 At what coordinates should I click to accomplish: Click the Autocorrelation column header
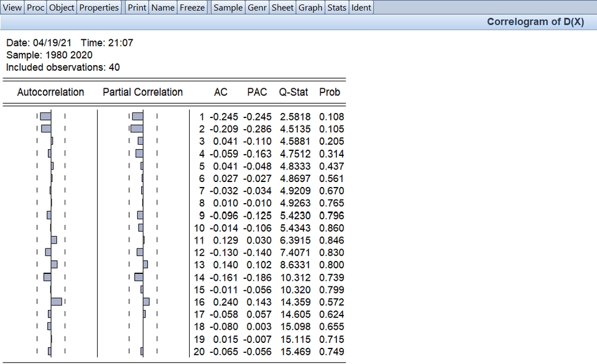click(50, 92)
